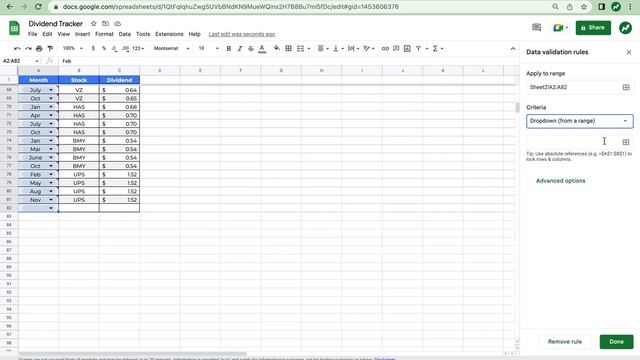
Task: Bookmark this page with star icon
Action: (x=584, y=7)
